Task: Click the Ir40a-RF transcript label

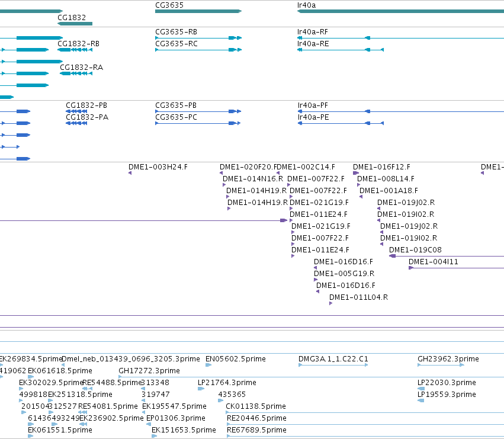Action: coord(313,32)
